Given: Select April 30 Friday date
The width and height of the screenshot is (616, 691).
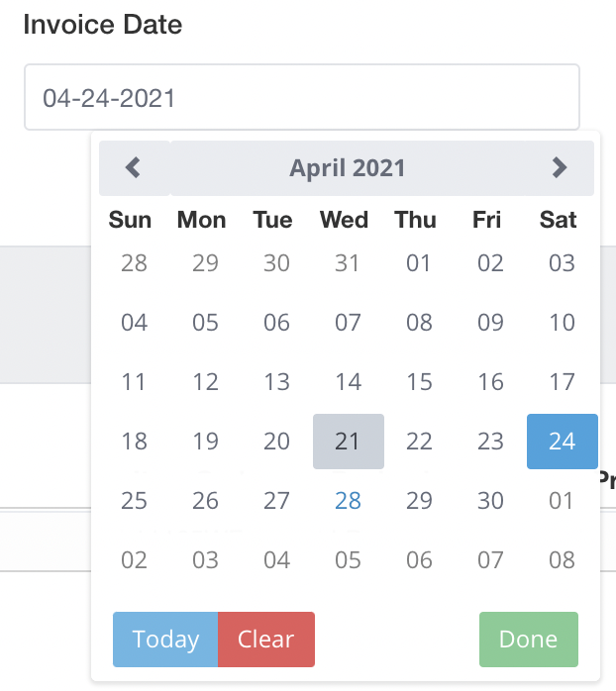Looking at the screenshot, I should pos(490,501).
